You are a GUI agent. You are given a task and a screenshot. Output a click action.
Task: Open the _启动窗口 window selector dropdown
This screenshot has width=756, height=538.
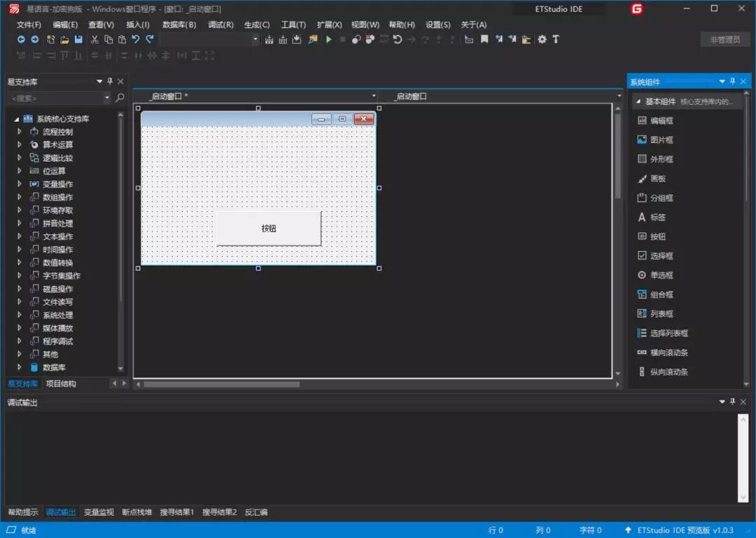click(x=373, y=96)
